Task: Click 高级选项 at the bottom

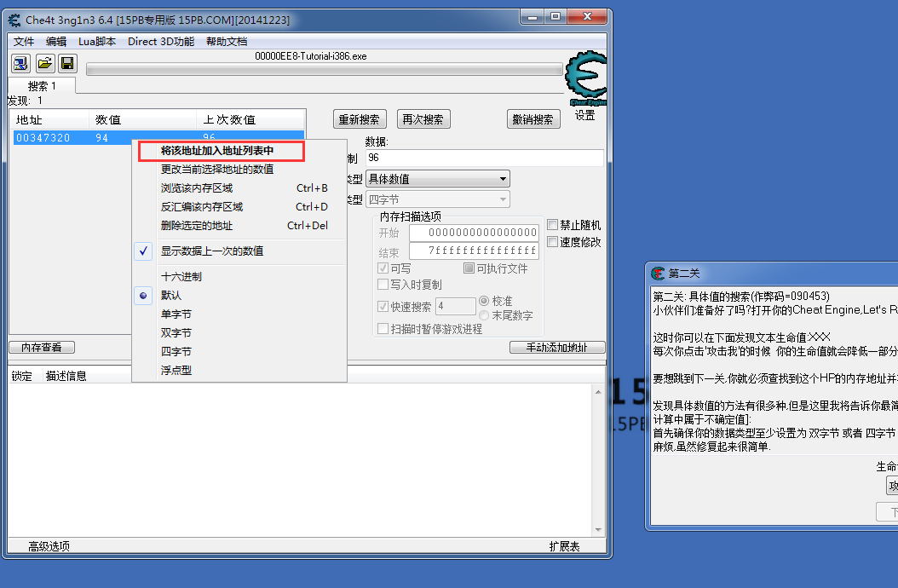Action: point(49,546)
